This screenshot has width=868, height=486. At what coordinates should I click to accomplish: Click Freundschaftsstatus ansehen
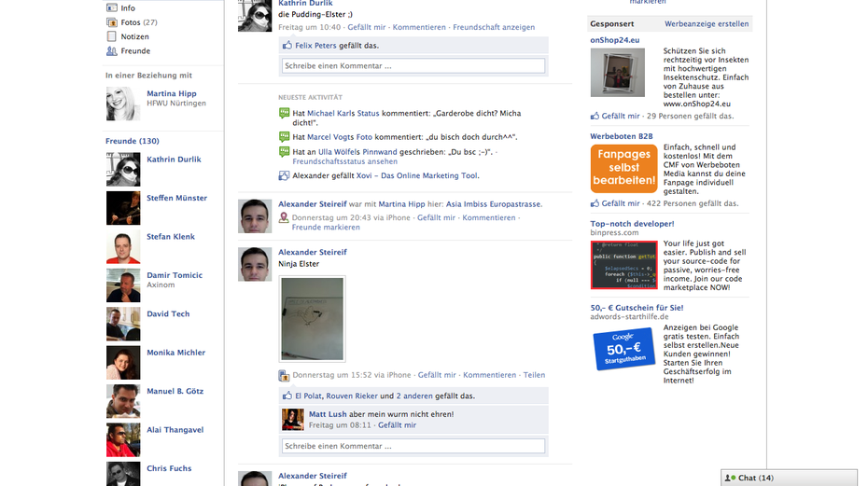pos(345,161)
